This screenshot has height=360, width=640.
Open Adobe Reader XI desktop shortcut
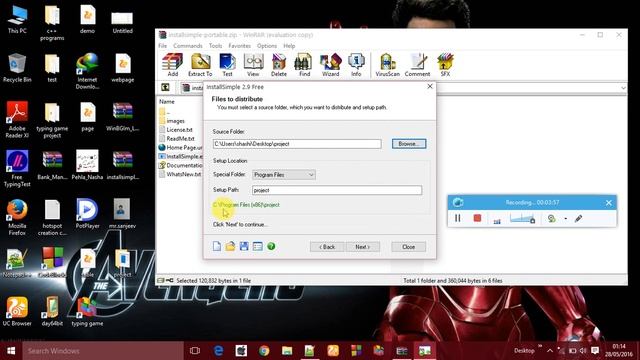(x=17, y=120)
